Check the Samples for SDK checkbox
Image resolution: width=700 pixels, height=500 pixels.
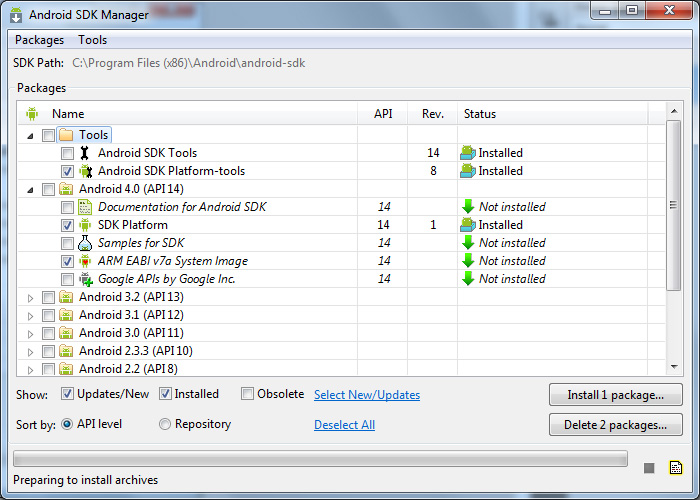click(x=67, y=243)
